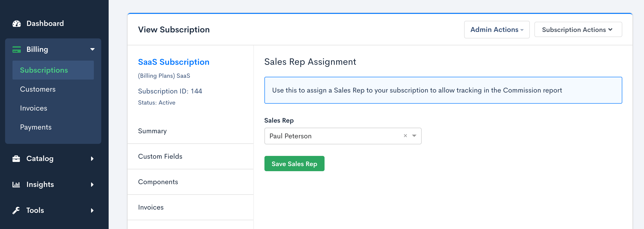This screenshot has width=644, height=229.
Task: Open the Admin Actions dropdown
Action: pos(497,30)
